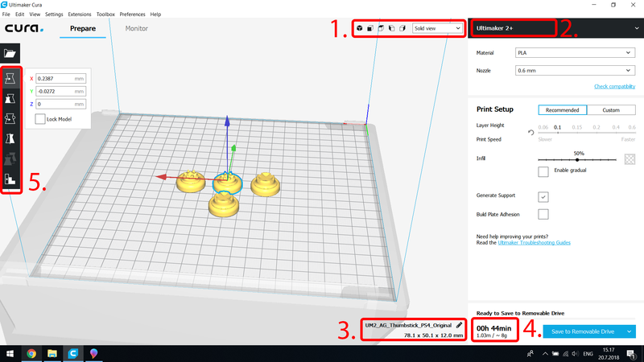
Task: Open the Help menu
Action: (x=155, y=14)
